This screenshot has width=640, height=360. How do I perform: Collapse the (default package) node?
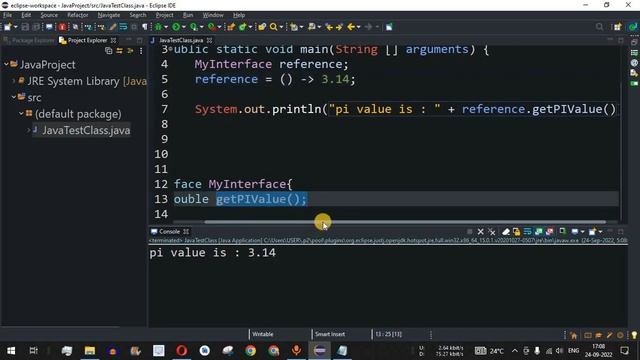21,113
